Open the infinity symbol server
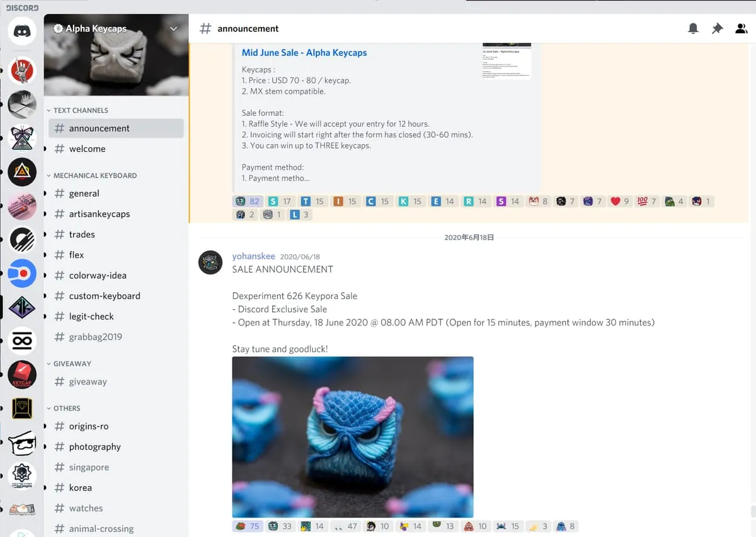The image size is (756, 537). pyautogui.click(x=22, y=341)
